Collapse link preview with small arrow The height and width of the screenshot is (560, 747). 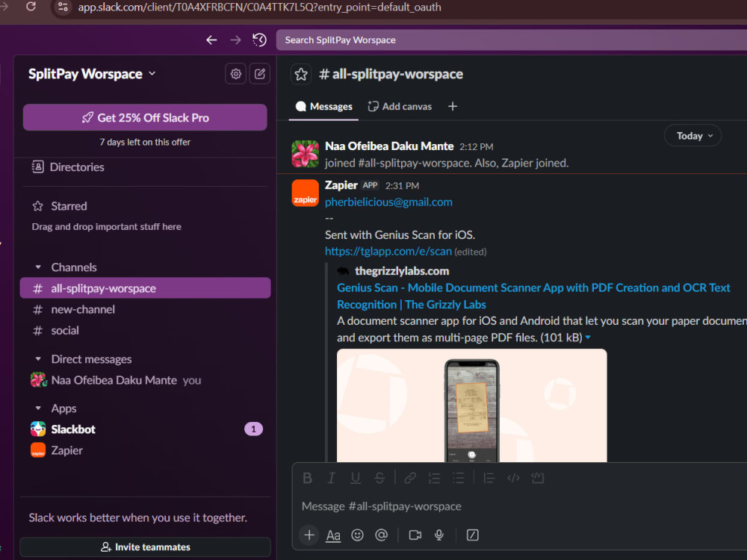588,337
